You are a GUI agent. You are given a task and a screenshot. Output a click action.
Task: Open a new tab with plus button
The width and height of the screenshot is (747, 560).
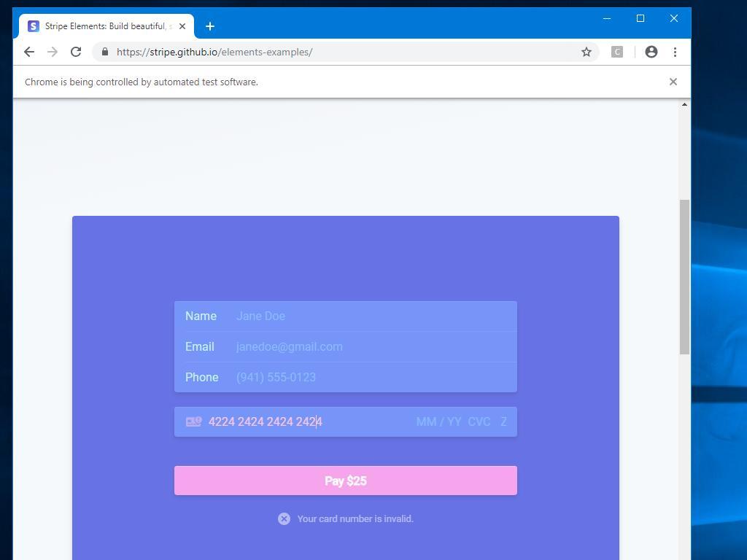210,26
